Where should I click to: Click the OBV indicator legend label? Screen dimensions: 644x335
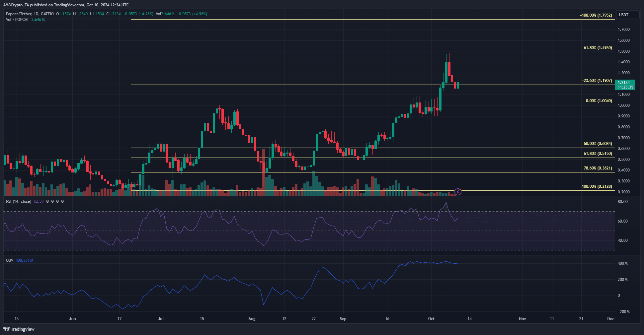(x=10, y=260)
